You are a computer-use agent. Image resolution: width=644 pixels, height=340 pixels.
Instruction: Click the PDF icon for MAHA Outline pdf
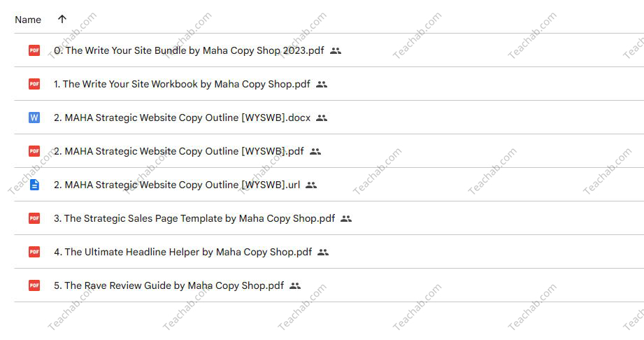(x=34, y=151)
